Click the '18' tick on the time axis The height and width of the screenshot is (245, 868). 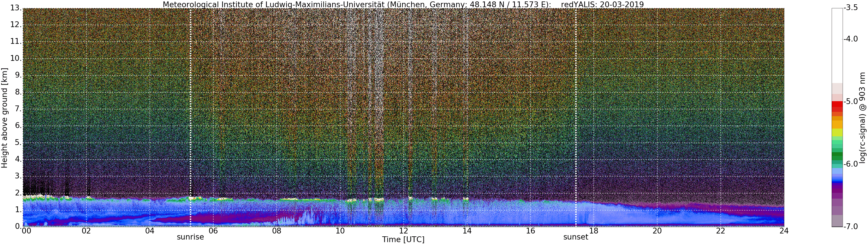click(x=594, y=231)
